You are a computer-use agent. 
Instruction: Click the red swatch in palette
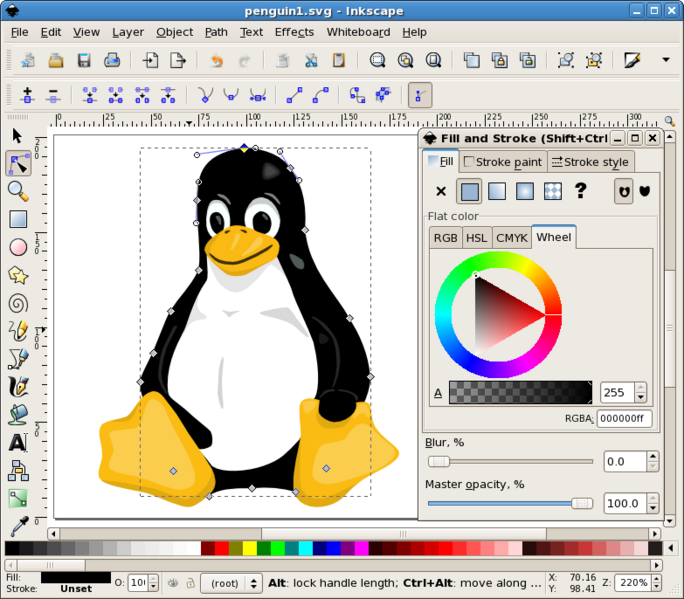coord(222,548)
